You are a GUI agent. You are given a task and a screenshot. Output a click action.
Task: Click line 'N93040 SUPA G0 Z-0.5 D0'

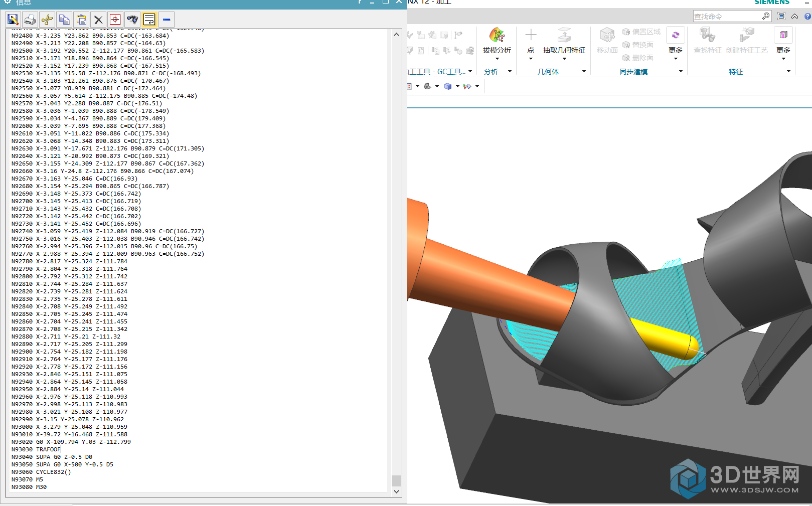point(52,457)
